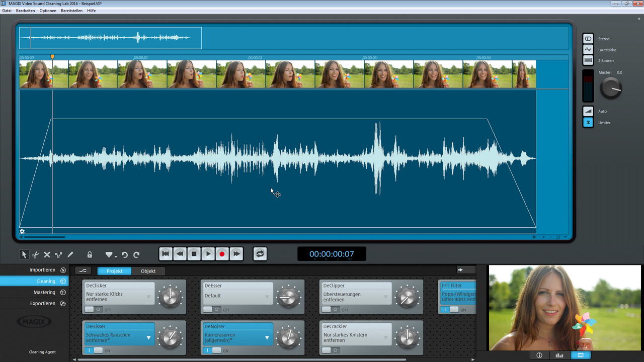Open the Hilfe menu
Image resolution: width=644 pixels, height=362 pixels.
tap(91, 11)
